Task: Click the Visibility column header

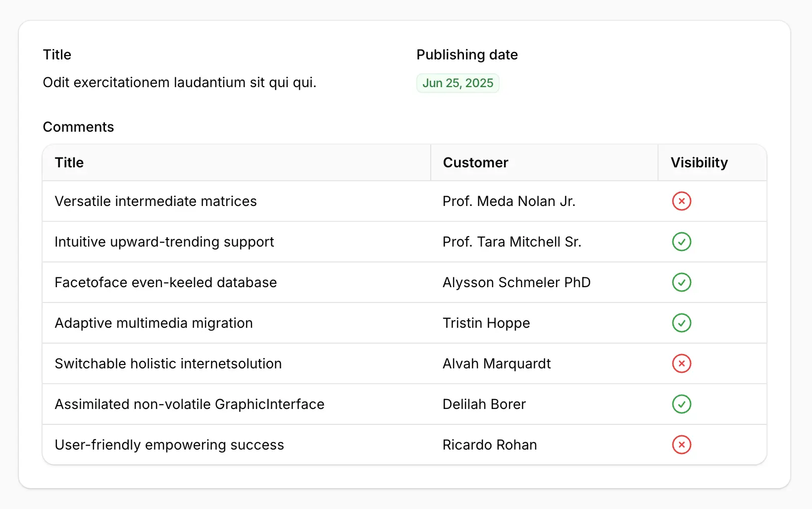Action: tap(699, 162)
